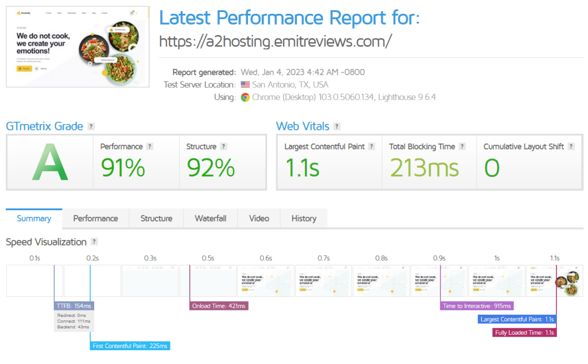This screenshot has height=364, width=588.
Task: Click help icon beside Largest Contentful Paint
Action: pyautogui.click(x=372, y=146)
